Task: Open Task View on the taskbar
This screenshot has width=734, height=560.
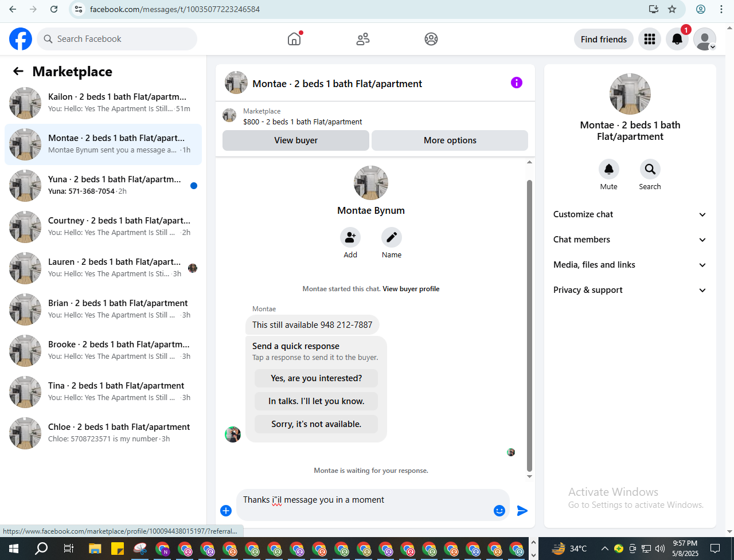Action: 68,549
